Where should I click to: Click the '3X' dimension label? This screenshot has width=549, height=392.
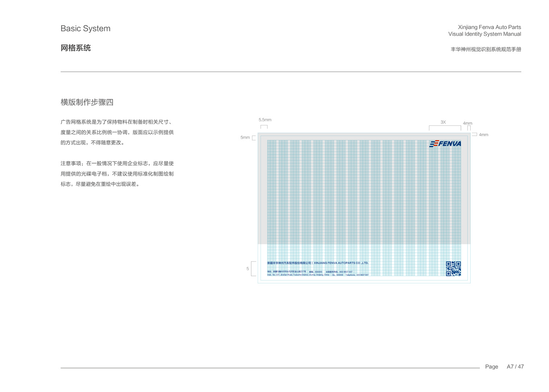pos(443,122)
